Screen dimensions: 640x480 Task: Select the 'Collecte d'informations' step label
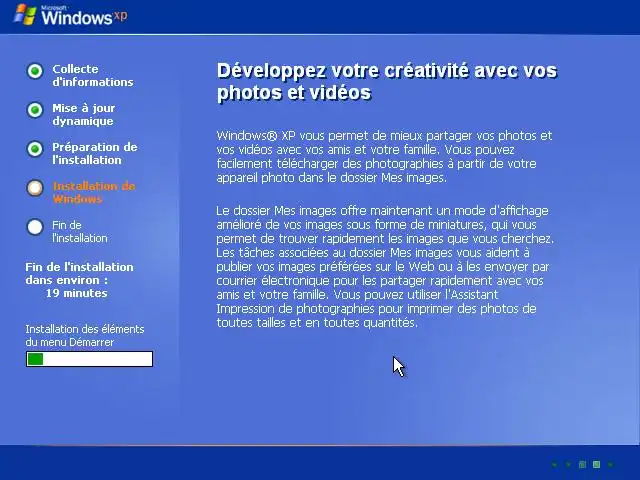click(x=93, y=76)
